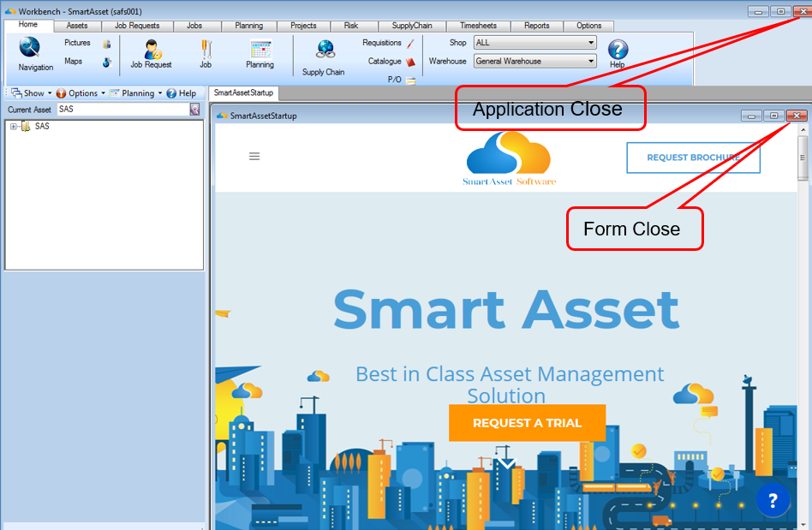Viewport: 812px width, 530px height.
Task: Click the Current Asset search icon
Action: pos(194,110)
